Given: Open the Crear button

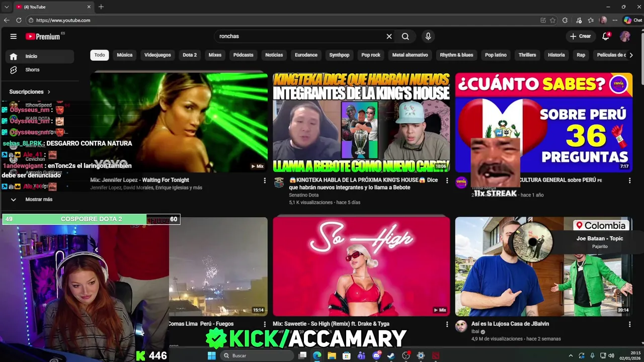Looking at the screenshot, I should (580, 36).
